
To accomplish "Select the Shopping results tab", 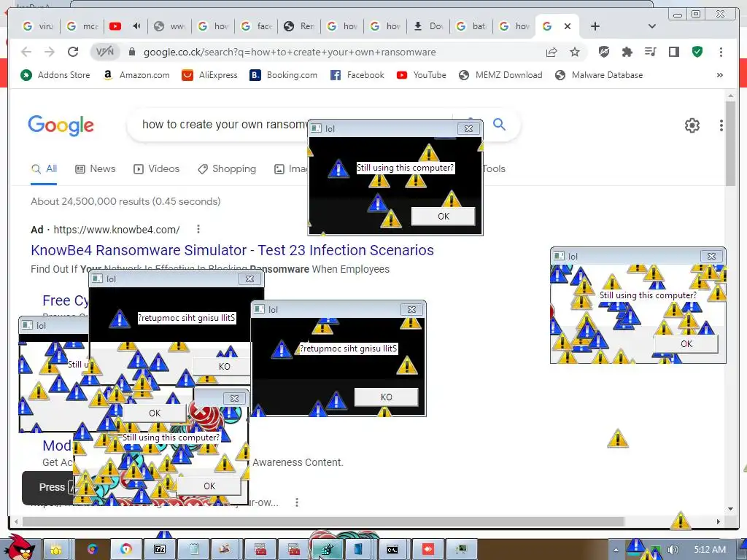I will click(x=227, y=168).
